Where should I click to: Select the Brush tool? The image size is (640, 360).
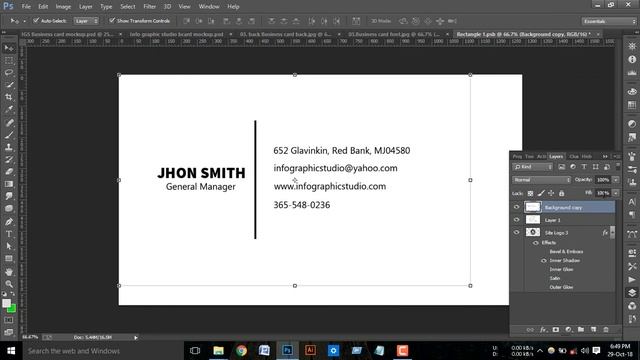(9, 135)
